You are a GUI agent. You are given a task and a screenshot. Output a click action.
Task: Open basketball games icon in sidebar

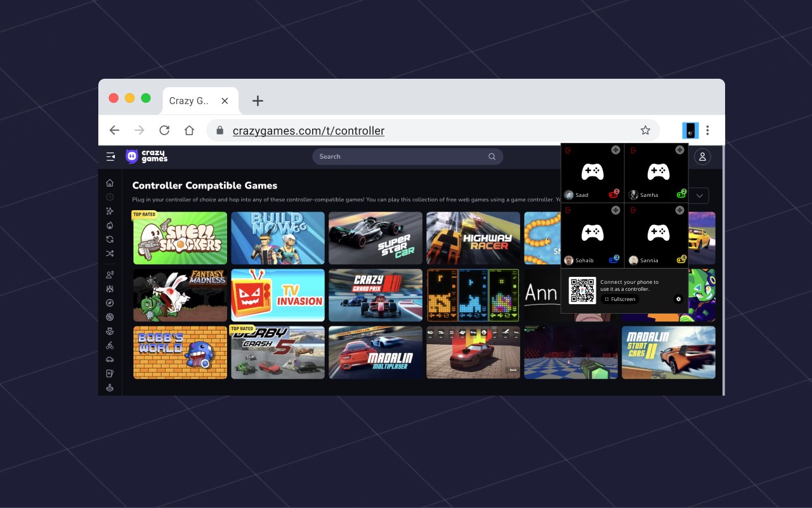(110, 317)
